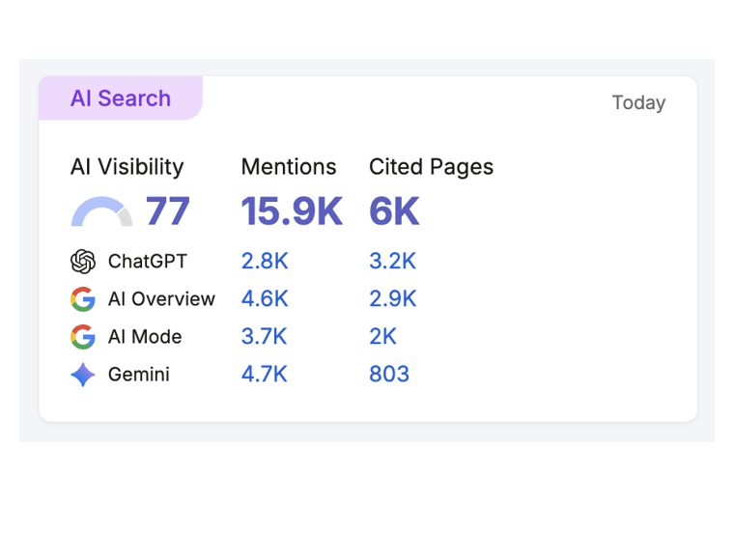This screenshot has width=734, height=560.
Task: Select the AI Overview row label
Action: pyautogui.click(x=161, y=299)
